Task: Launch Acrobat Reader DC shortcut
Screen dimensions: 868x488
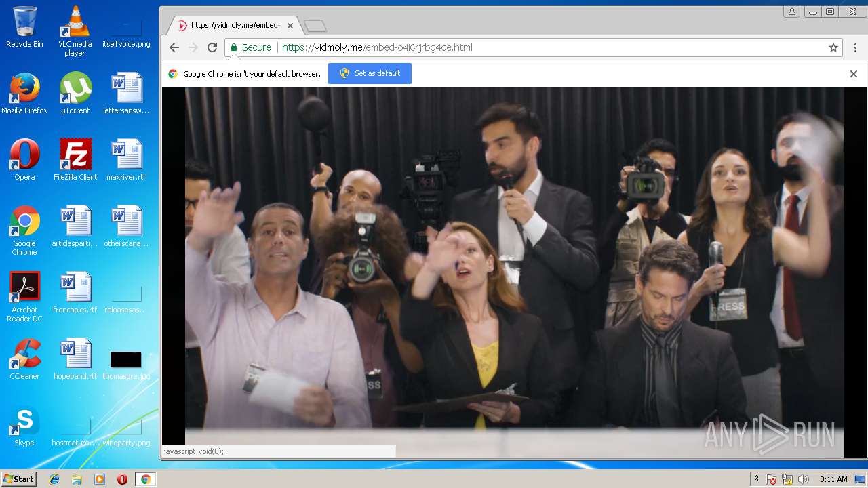Action: [24, 297]
